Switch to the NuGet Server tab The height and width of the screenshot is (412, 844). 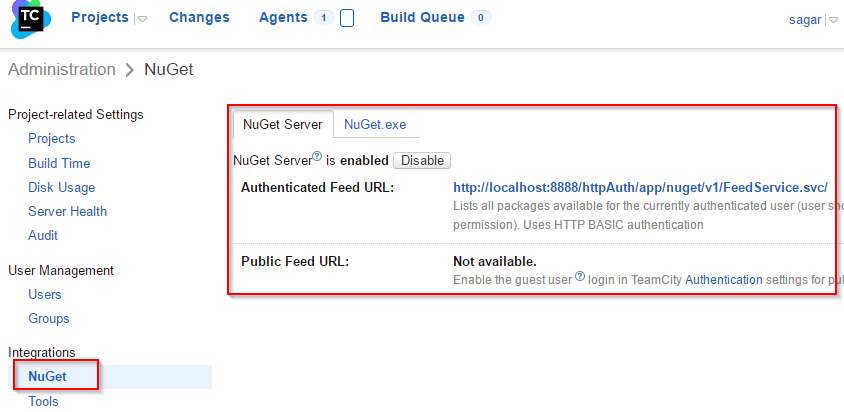point(283,124)
